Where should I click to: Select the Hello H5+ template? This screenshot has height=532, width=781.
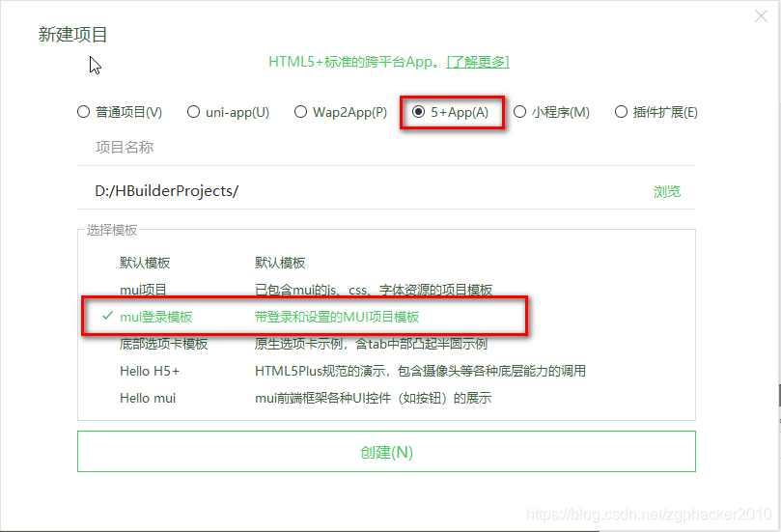(386, 371)
